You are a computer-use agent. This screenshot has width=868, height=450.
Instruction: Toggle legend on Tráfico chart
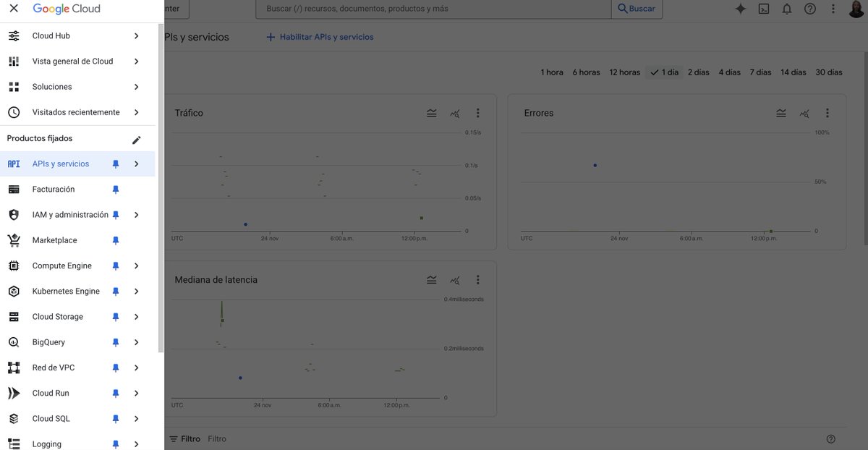pyautogui.click(x=432, y=113)
